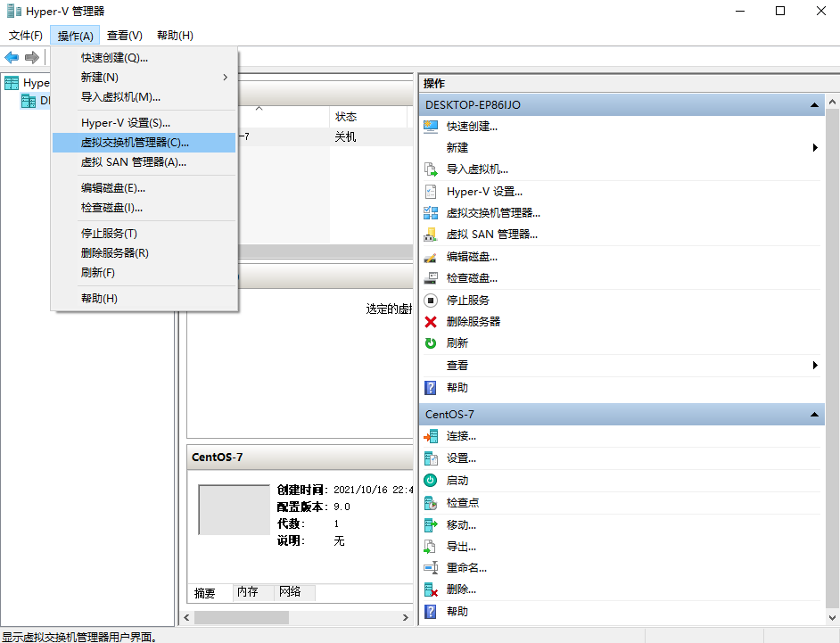Viewport: 840px width, 643px height.
Task: Click the red X Remove Server icon
Action: tap(431, 321)
